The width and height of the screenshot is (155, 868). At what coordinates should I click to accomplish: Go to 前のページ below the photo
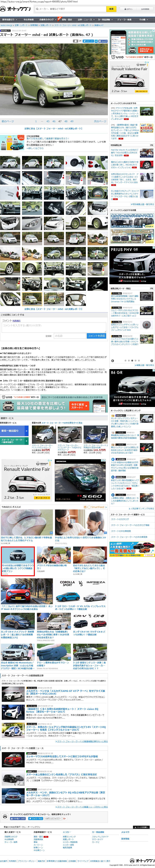point(8,121)
